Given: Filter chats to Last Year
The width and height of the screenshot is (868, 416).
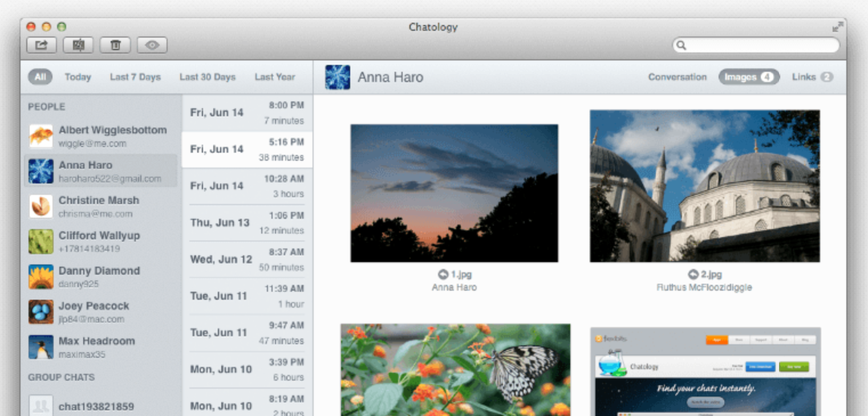Looking at the screenshot, I should (275, 77).
